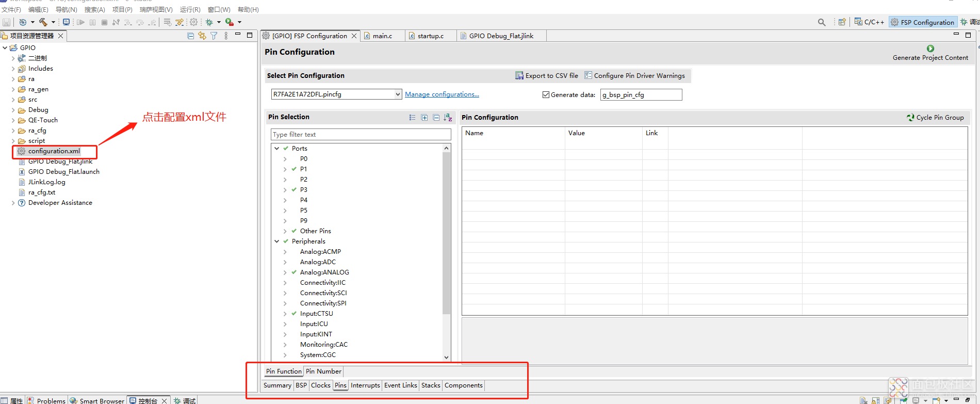Click the Step Into icon
The image size is (980, 404).
tap(128, 22)
